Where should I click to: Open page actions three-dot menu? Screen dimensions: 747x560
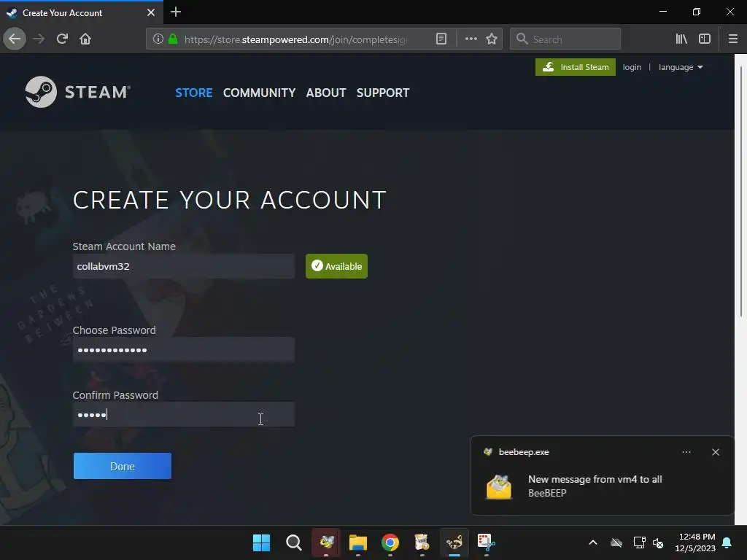471,39
